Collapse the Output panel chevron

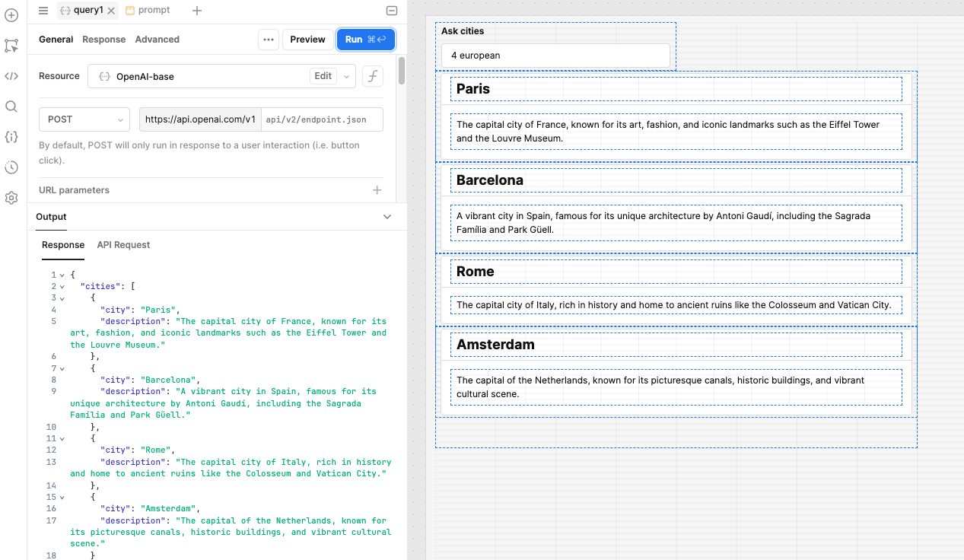click(387, 217)
